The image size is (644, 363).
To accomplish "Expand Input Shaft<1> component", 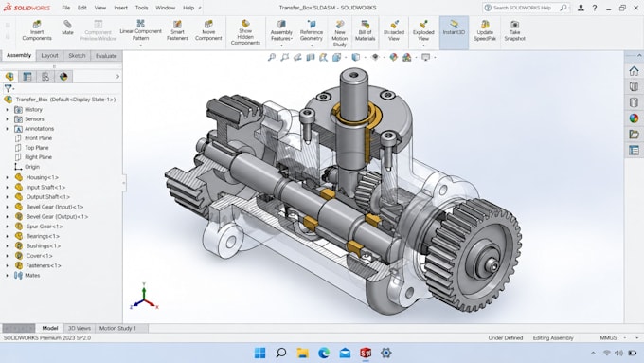I will [7, 187].
